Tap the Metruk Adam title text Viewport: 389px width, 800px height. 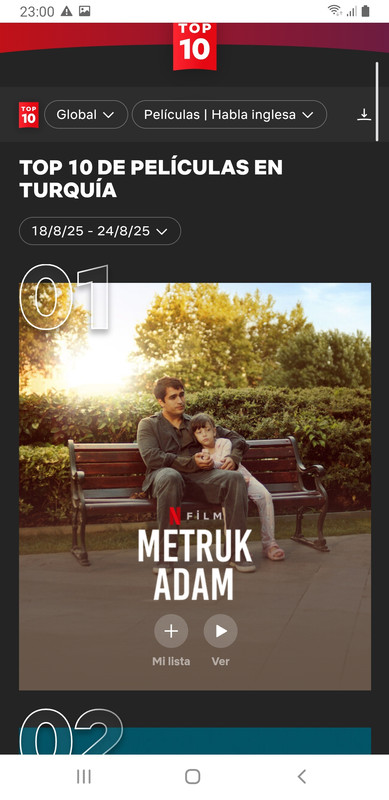tap(194, 565)
